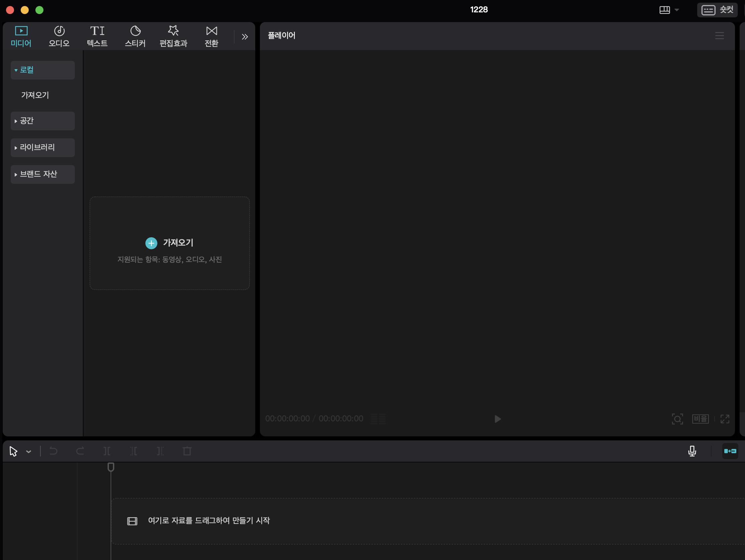Click the 숏컷 shortcuts button
Screen dimensions: 745x560
(x=717, y=10)
